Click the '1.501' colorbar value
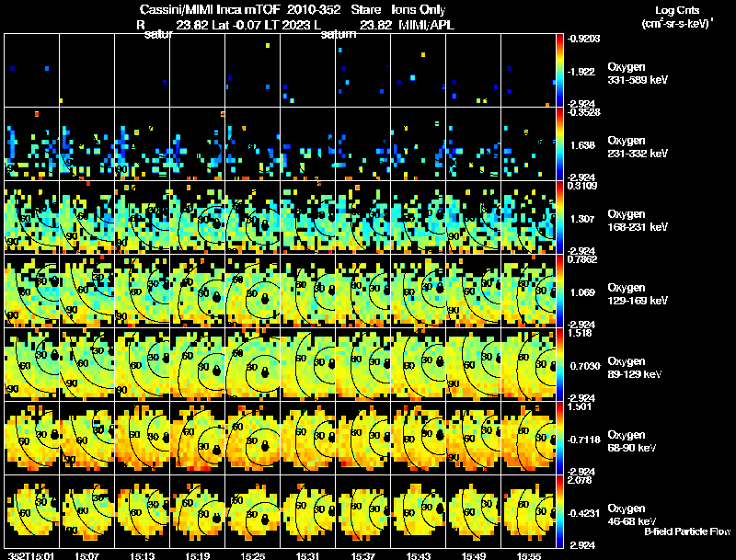 (x=580, y=406)
